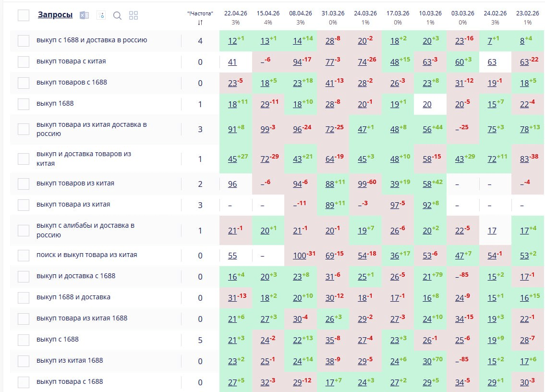The width and height of the screenshot is (545, 392).
Task: Open position 97 for 'выкуп товара из китая'
Action: click(395, 206)
